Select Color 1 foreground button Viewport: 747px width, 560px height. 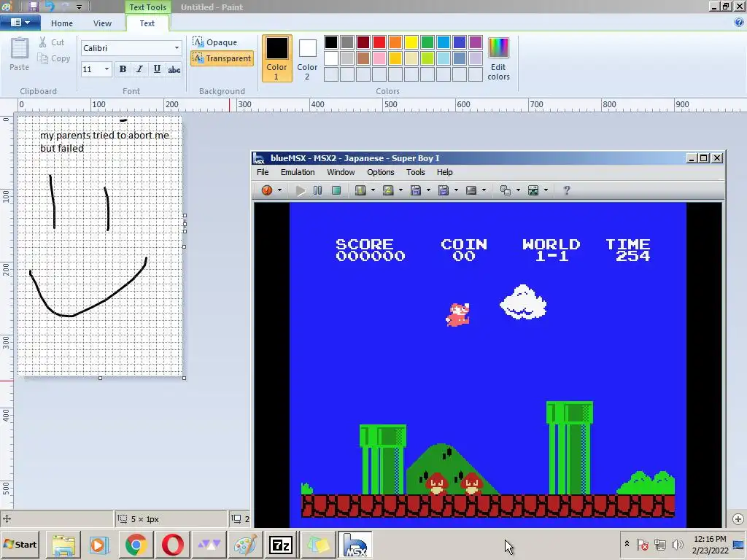(276, 58)
